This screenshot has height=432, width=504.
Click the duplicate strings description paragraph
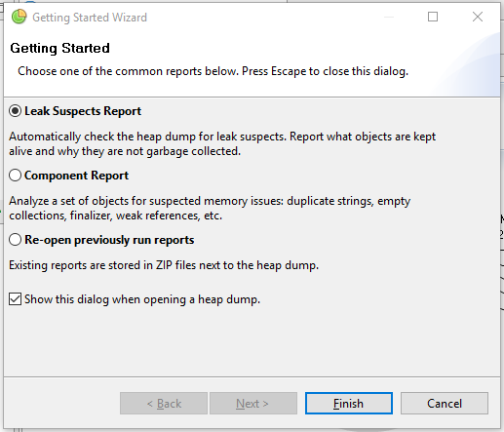tap(210, 208)
